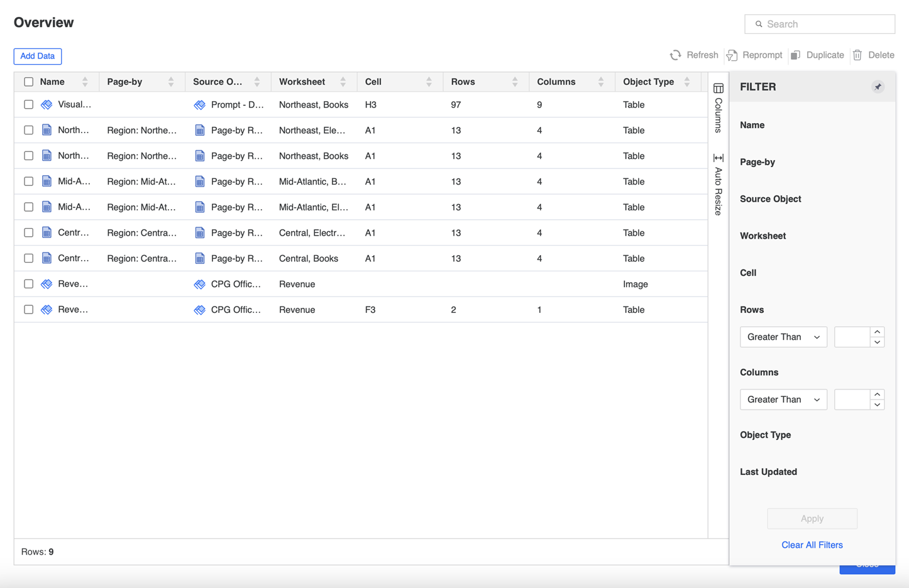Check the Visual... row checkbox
The width and height of the screenshot is (909, 588).
click(29, 104)
